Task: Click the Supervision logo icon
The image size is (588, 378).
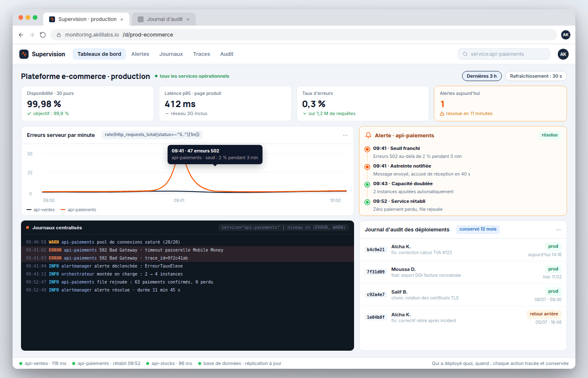Action: (x=24, y=54)
